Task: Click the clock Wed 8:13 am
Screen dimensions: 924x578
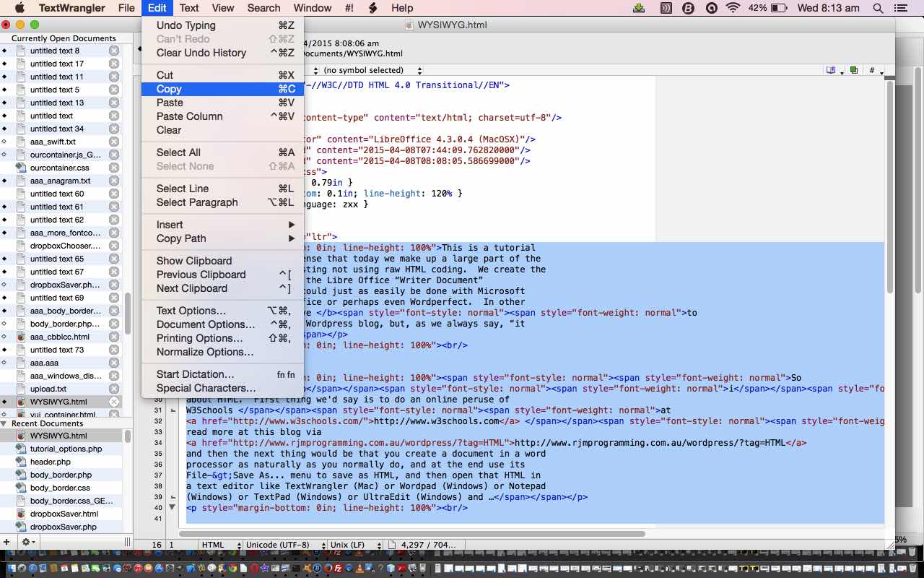Action: pos(828,8)
